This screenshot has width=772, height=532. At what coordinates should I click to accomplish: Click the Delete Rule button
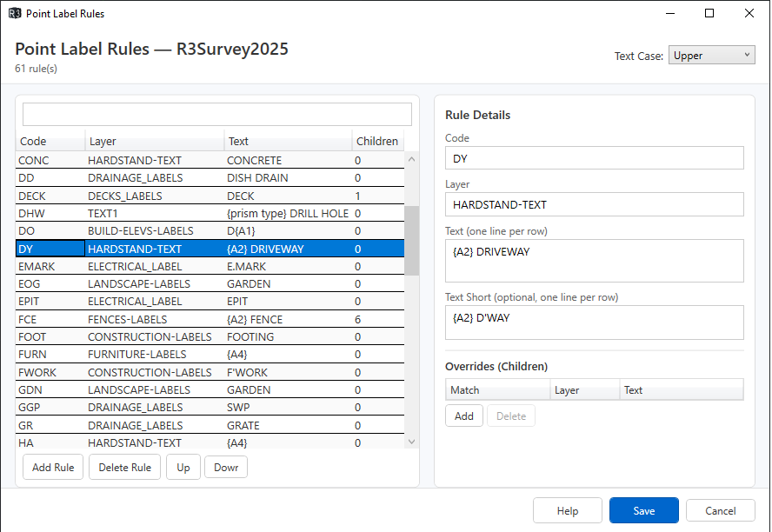pyautogui.click(x=124, y=467)
